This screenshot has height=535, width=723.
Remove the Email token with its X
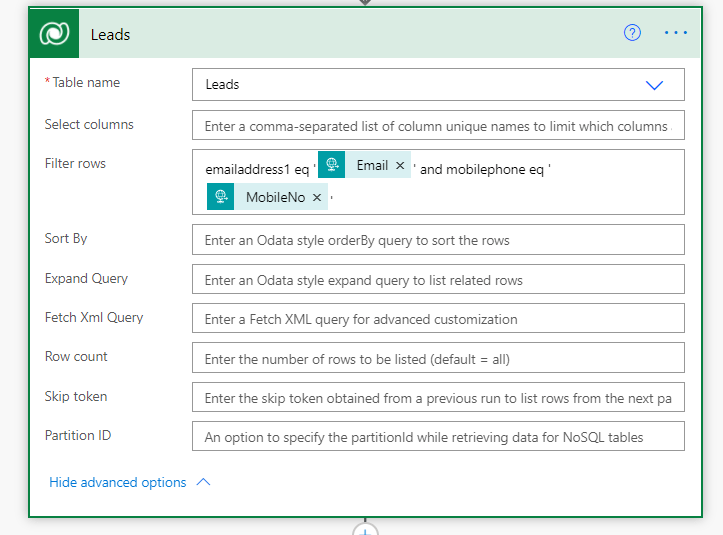400,166
